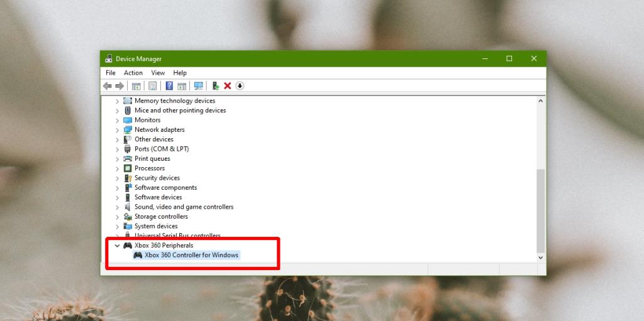Open the Action menu
The image size is (644, 321).
coord(133,73)
